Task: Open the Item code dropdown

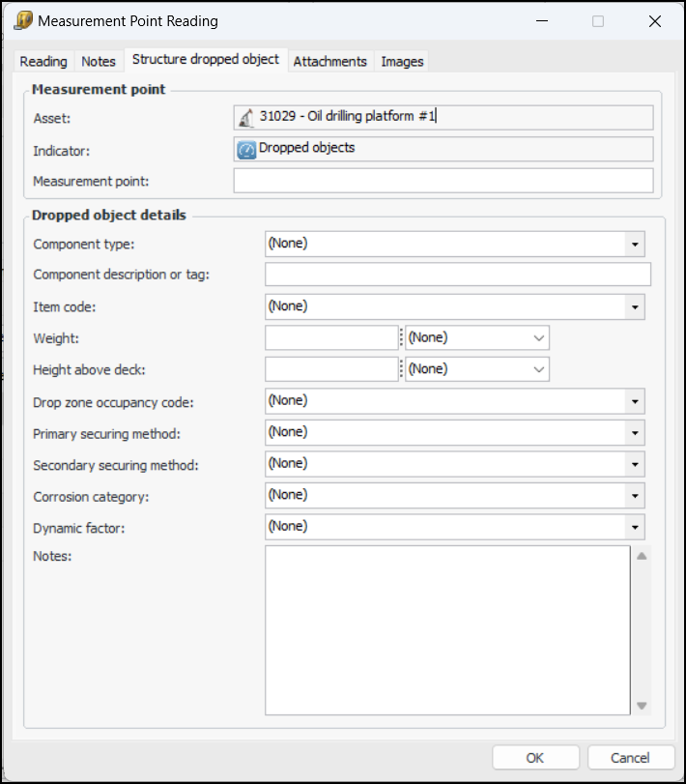Action: point(635,307)
